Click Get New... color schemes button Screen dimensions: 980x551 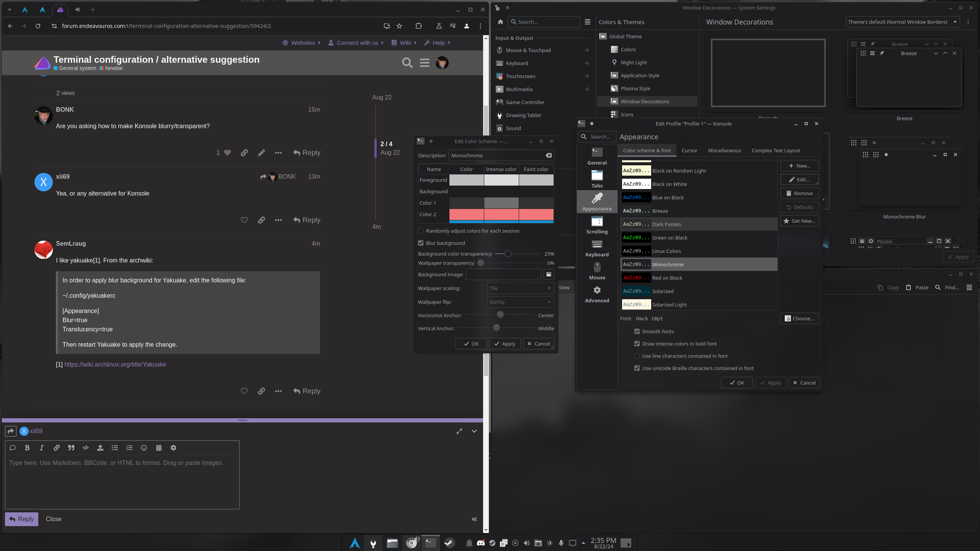[799, 221]
